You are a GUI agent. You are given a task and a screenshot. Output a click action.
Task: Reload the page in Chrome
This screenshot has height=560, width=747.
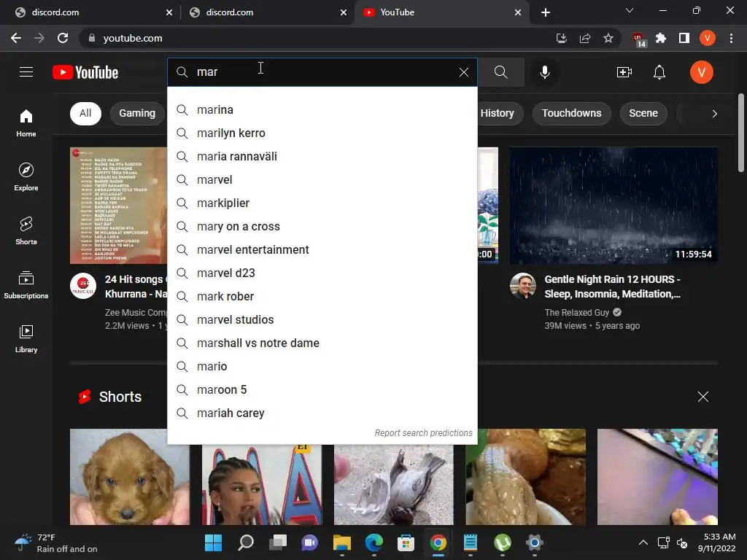pos(63,38)
